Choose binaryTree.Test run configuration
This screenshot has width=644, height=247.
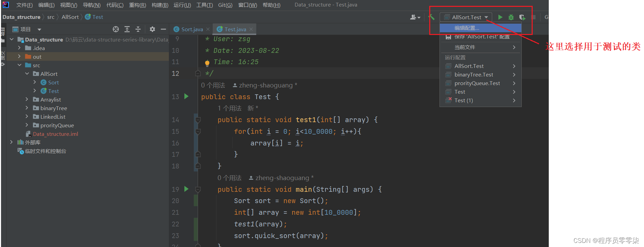coord(480,74)
